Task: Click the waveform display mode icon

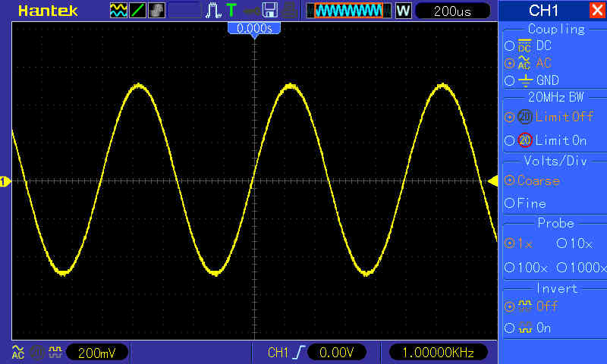Action: 119,11
